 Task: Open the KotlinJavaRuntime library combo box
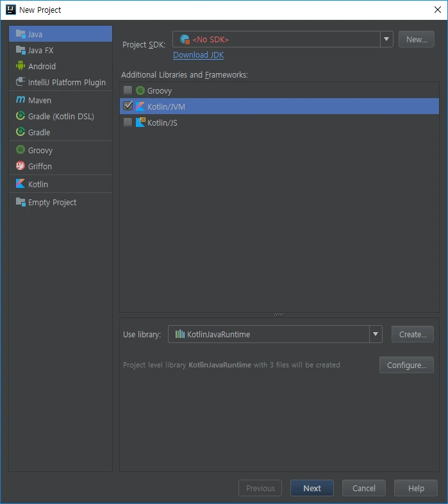click(275, 334)
